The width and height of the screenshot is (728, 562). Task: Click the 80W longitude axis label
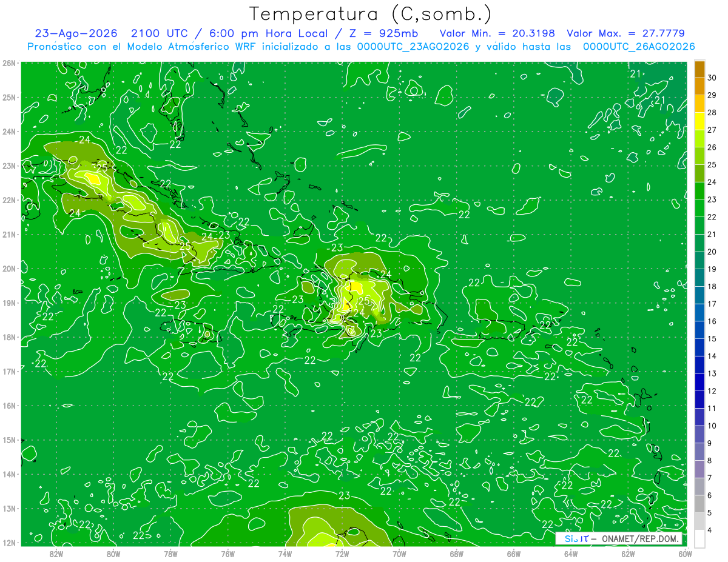tap(113, 553)
